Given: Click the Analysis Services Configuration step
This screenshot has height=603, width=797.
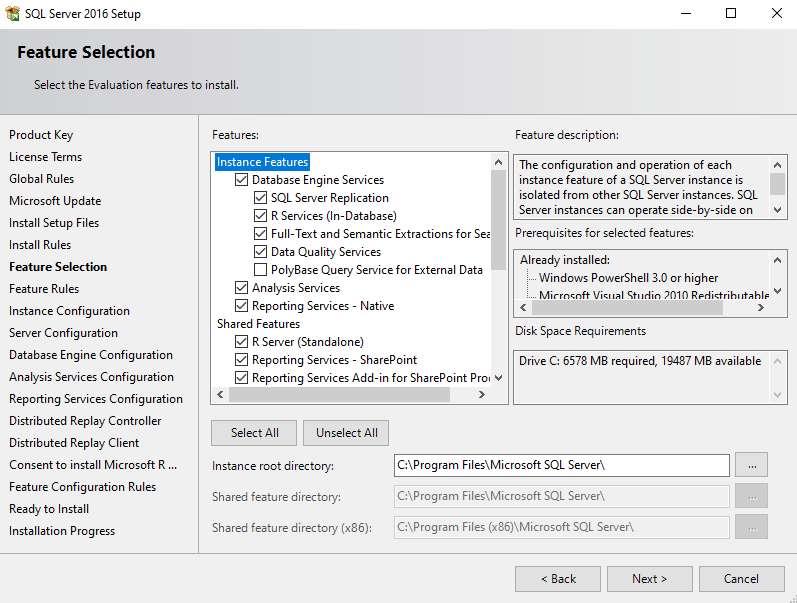Looking at the screenshot, I should point(91,377).
